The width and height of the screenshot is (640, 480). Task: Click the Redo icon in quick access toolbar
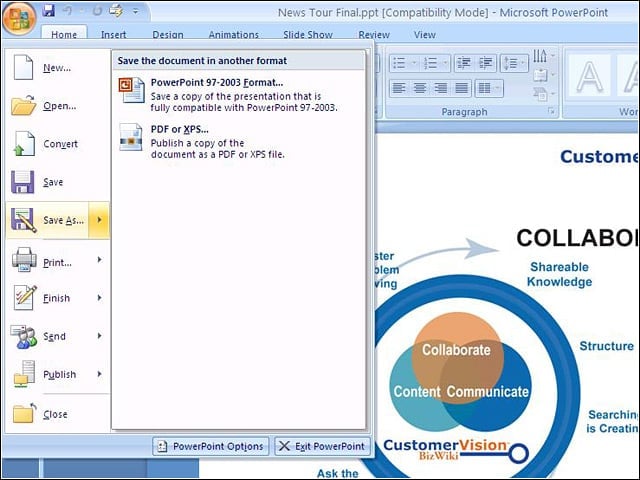point(97,11)
